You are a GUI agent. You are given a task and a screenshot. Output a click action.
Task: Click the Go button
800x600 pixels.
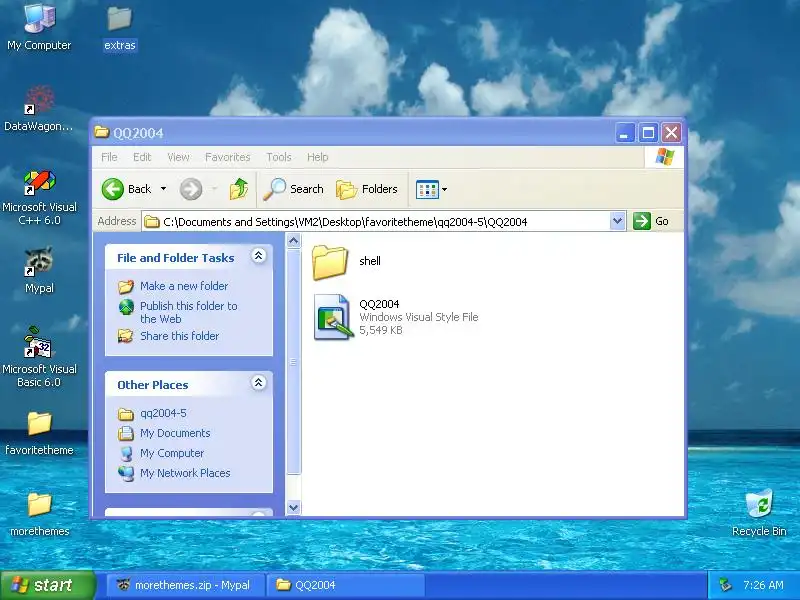[651, 221]
